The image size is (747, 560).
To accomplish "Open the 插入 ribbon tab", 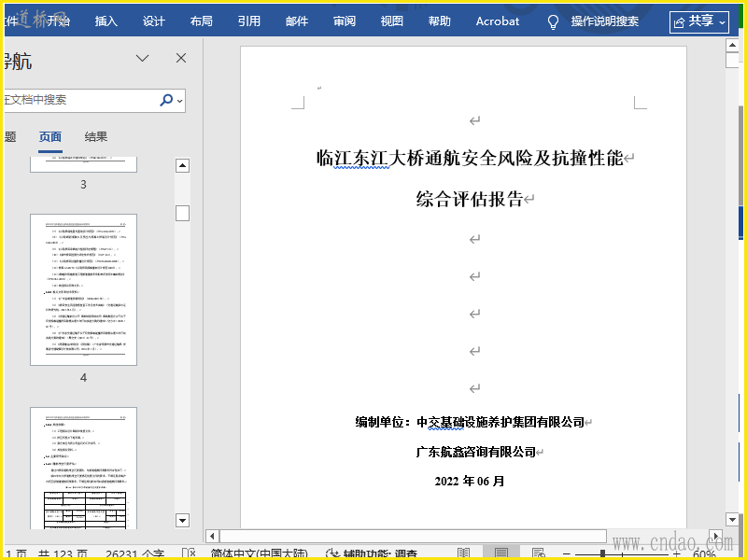I will [x=106, y=21].
